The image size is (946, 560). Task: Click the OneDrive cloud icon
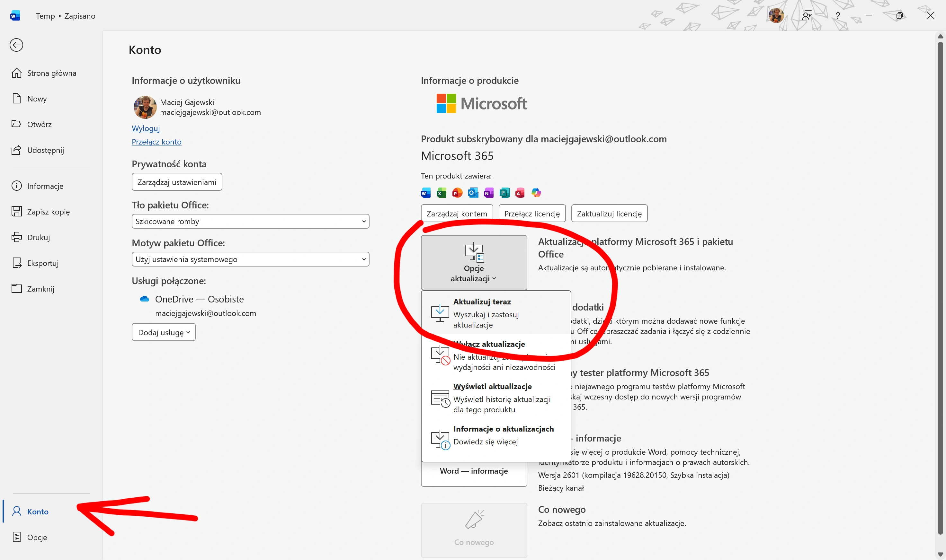145,299
